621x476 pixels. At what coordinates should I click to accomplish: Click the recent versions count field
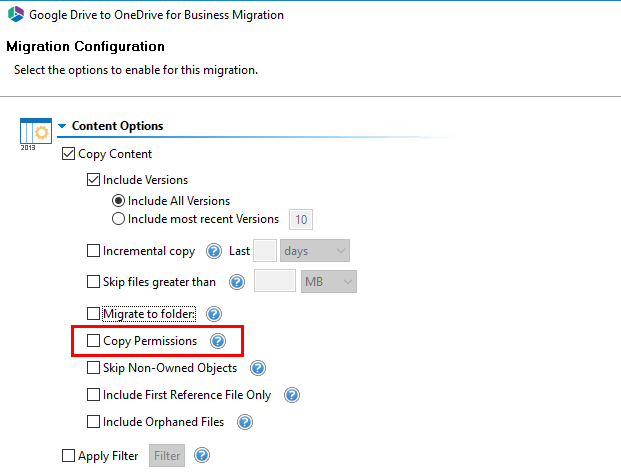300,219
